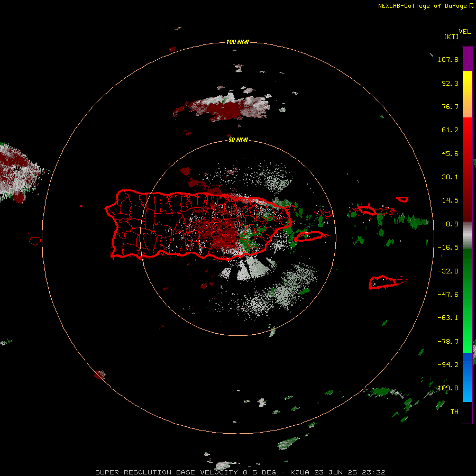Click the -94.2 velocity scale value
Viewport: 476px width, 476px height.
(x=448, y=365)
